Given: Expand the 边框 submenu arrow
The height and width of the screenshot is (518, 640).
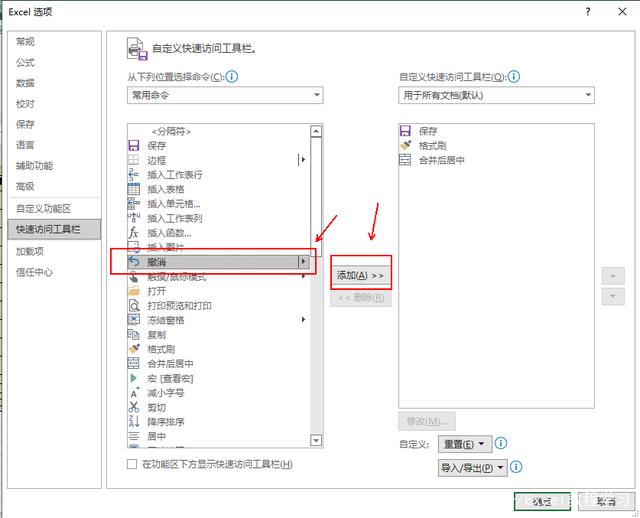Looking at the screenshot, I should (x=302, y=160).
